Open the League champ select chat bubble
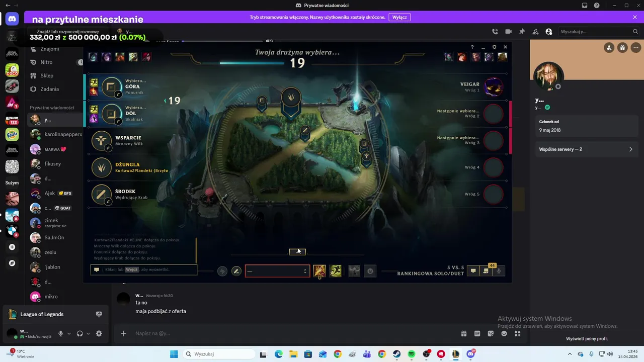 (x=473, y=271)
